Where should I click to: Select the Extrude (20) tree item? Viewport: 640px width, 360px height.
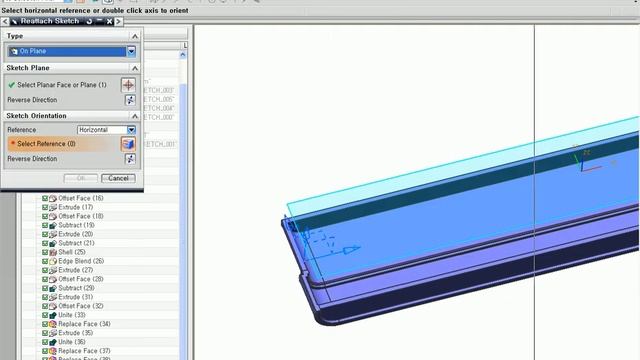(x=76, y=234)
